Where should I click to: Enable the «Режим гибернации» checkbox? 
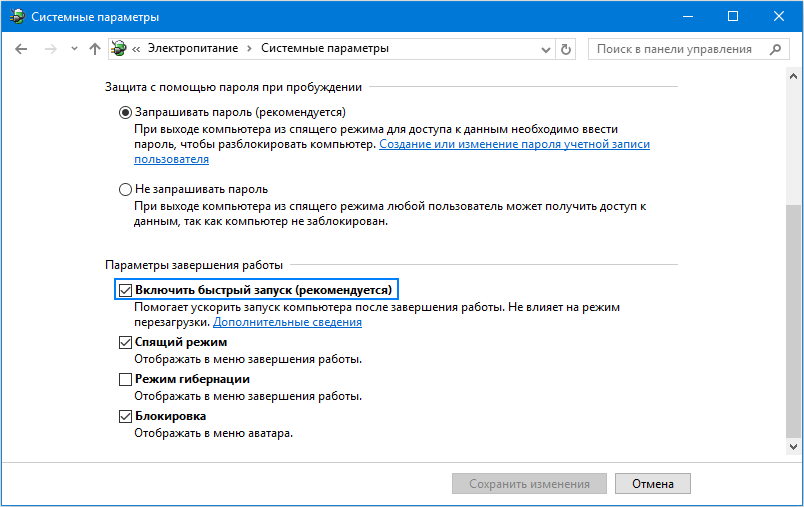point(125,380)
